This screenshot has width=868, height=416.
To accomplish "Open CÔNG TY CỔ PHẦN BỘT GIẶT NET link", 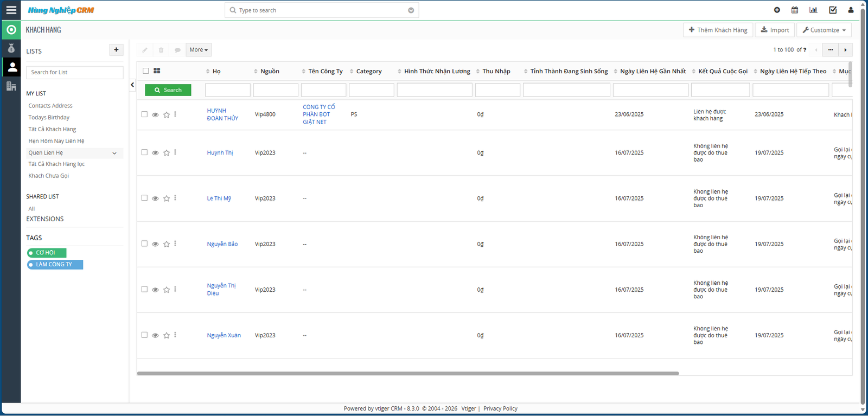I will (x=319, y=114).
